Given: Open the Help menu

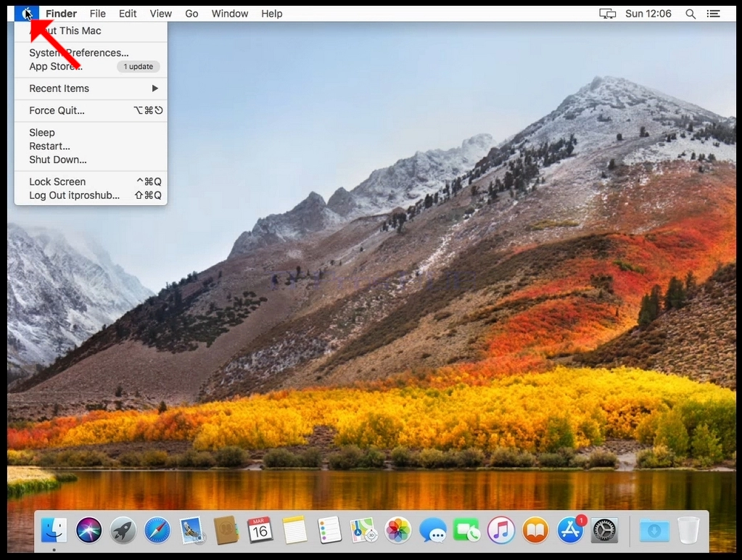Looking at the screenshot, I should tap(271, 14).
